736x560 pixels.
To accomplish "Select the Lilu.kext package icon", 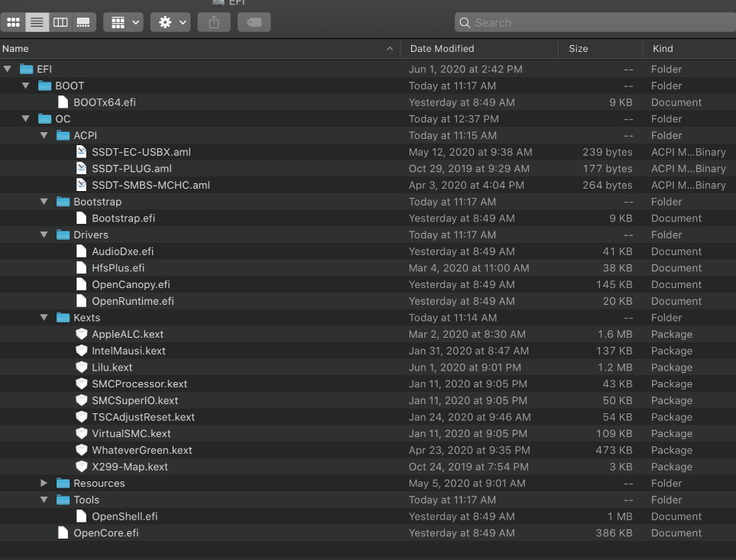I will click(81, 367).
